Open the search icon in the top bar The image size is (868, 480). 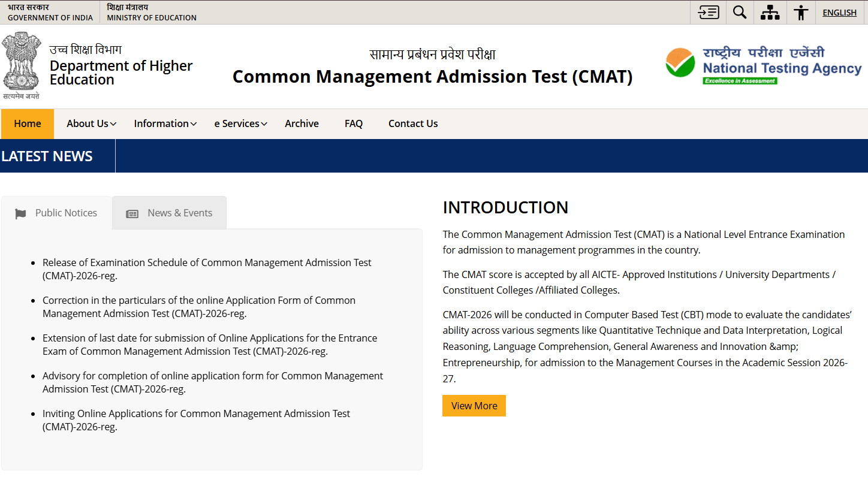point(739,12)
